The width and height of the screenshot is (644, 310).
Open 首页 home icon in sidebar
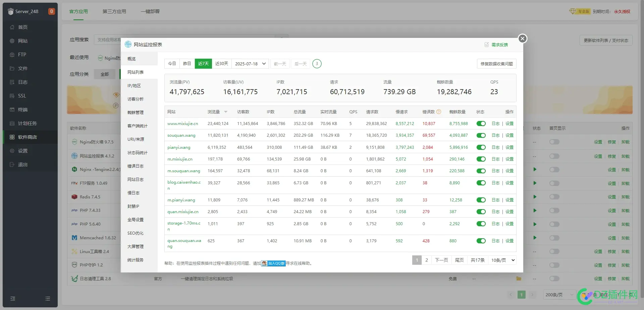[12, 27]
